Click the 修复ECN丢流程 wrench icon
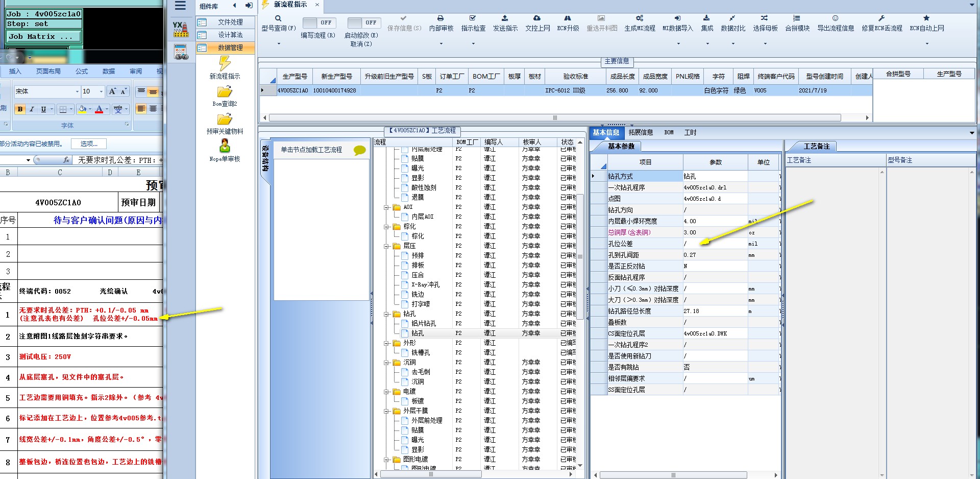Screen dimensions: 980x479 pyautogui.click(x=881, y=18)
